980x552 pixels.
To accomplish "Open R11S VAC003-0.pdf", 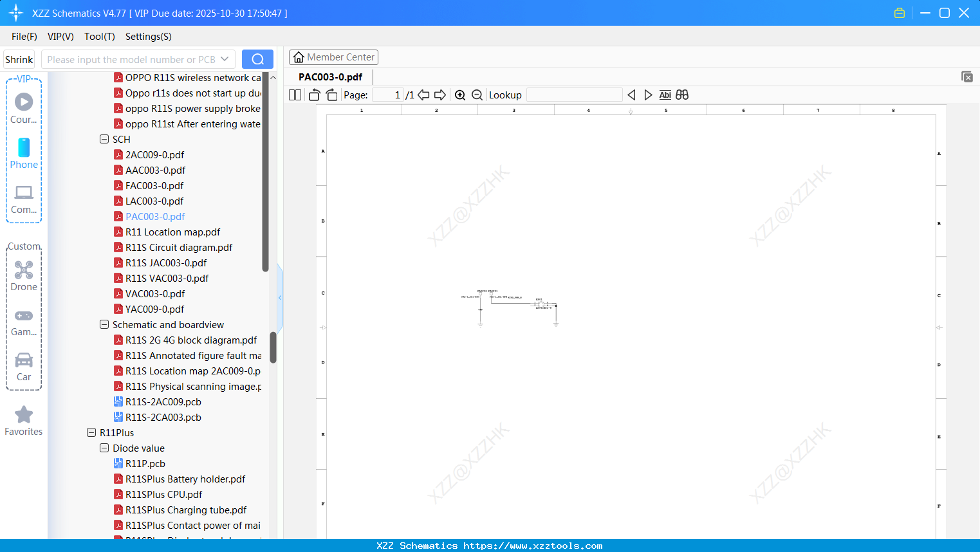I will tap(167, 278).
